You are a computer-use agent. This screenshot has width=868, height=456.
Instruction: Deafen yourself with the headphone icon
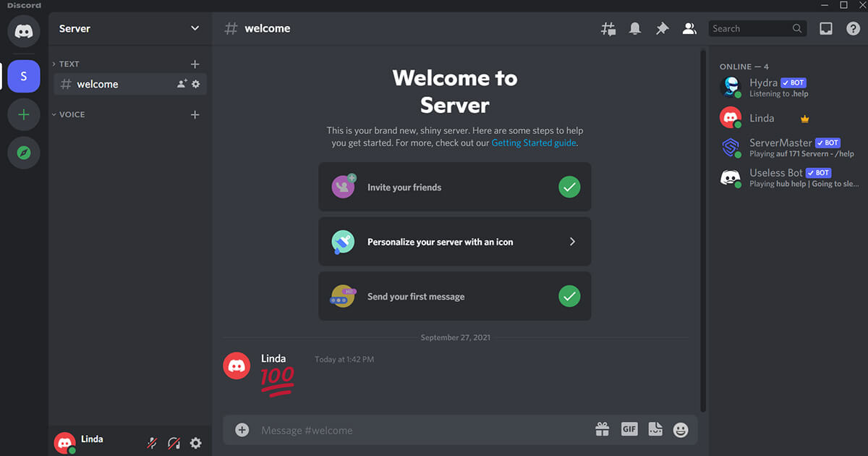click(x=174, y=442)
